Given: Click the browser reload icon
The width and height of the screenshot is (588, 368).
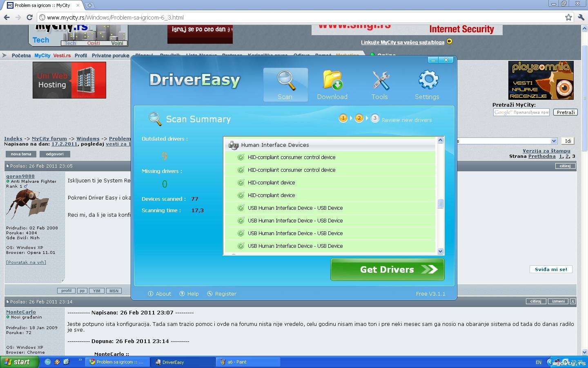Looking at the screenshot, I should point(29,17).
